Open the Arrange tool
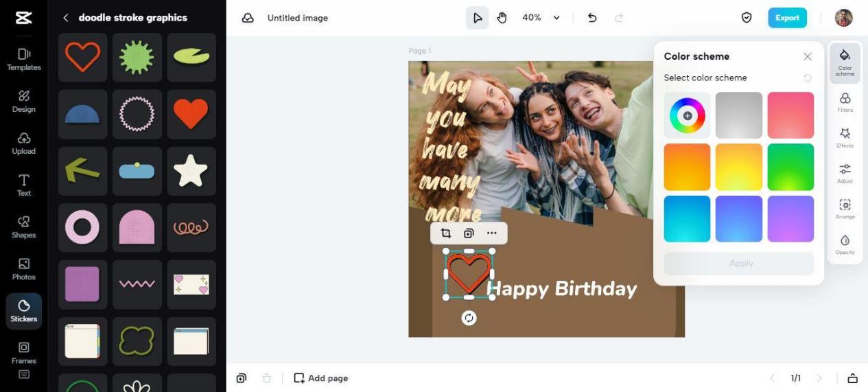This screenshot has width=868, height=392. [845, 209]
